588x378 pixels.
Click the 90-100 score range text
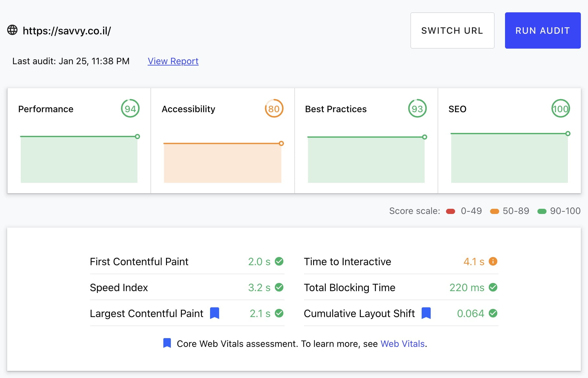565,211
